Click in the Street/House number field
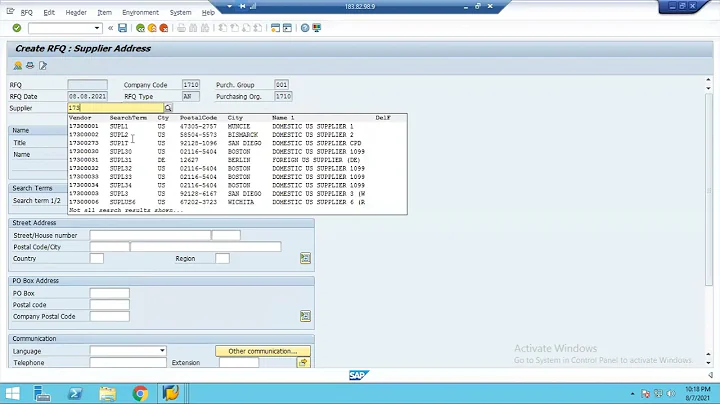This screenshot has width=720, height=404. (x=150, y=235)
